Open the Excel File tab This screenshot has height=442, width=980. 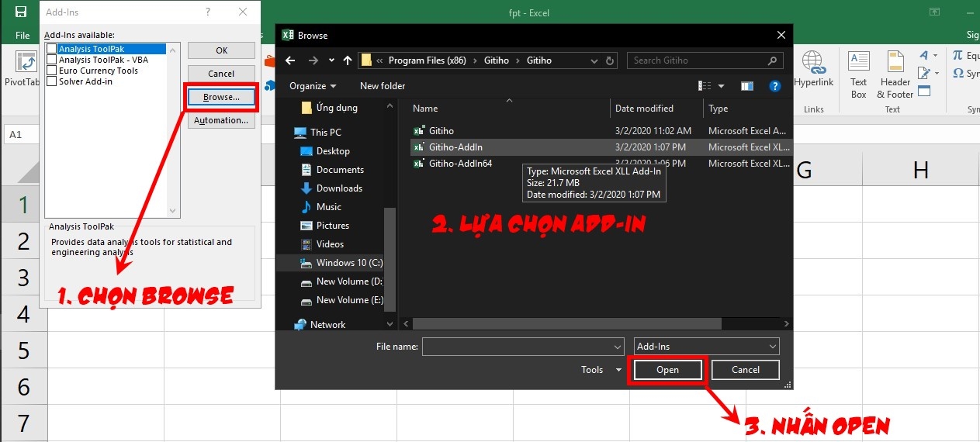23,36
